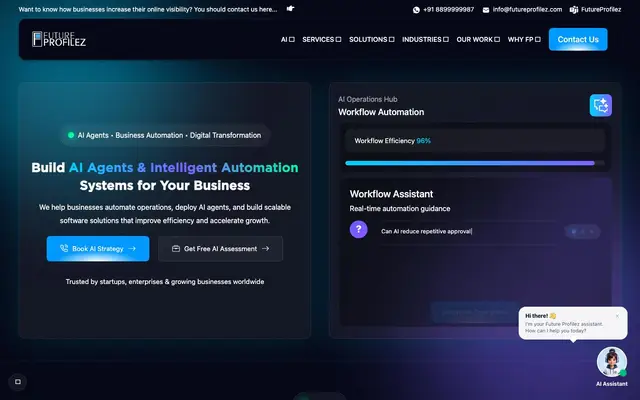This screenshot has height=400, width=640.
Task: Click the card icon on Get Free AI Assessment
Action: coord(176,249)
